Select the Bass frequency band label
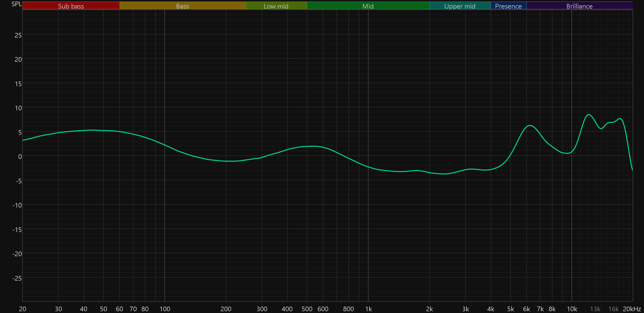Image resolution: width=644 pixels, height=313 pixels. pos(182,6)
